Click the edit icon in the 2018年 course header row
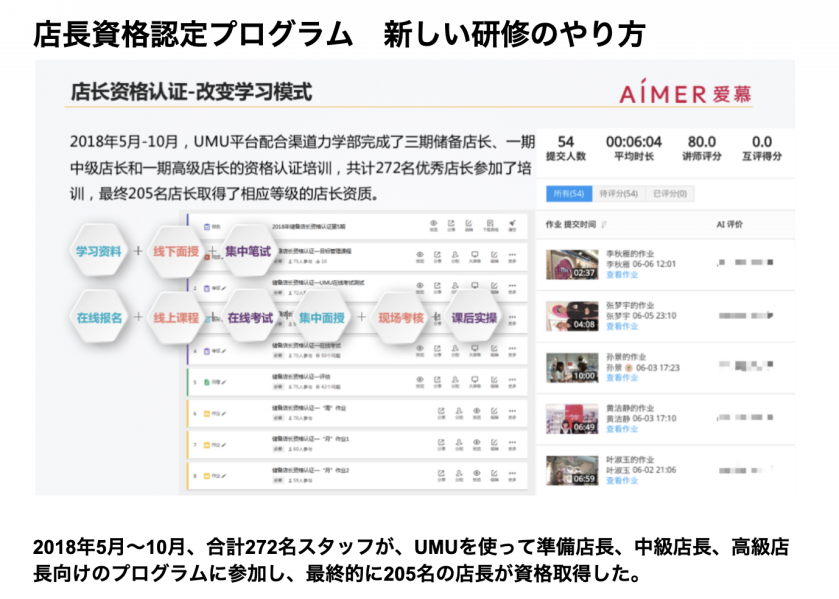 click(x=469, y=223)
